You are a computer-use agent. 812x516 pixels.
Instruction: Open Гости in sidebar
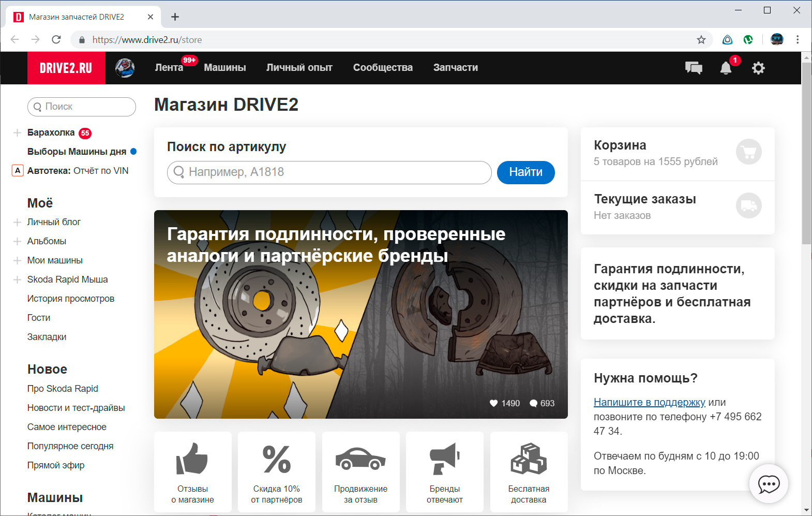pos(39,318)
